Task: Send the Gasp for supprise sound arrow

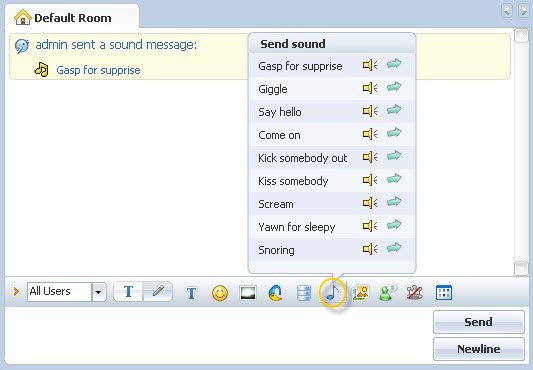Action: click(x=394, y=64)
